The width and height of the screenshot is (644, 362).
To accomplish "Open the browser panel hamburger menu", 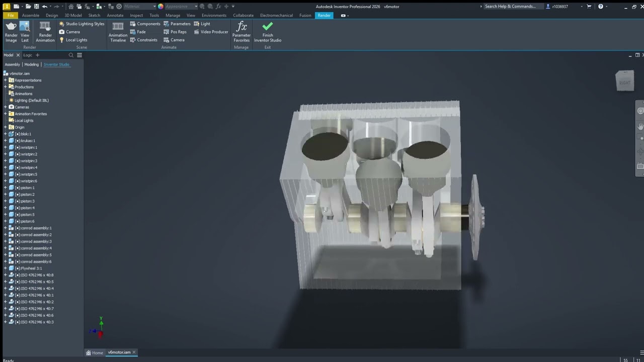I will [79, 55].
